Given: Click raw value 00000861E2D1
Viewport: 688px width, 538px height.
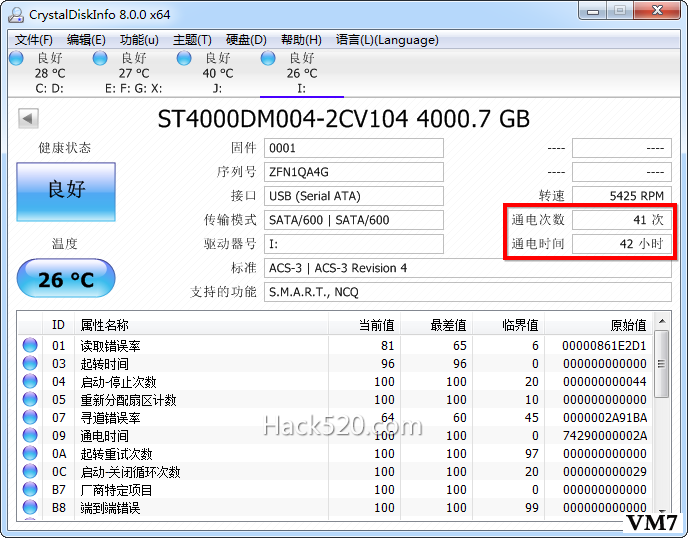Looking at the screenshot, I should (x=604, y=346).
